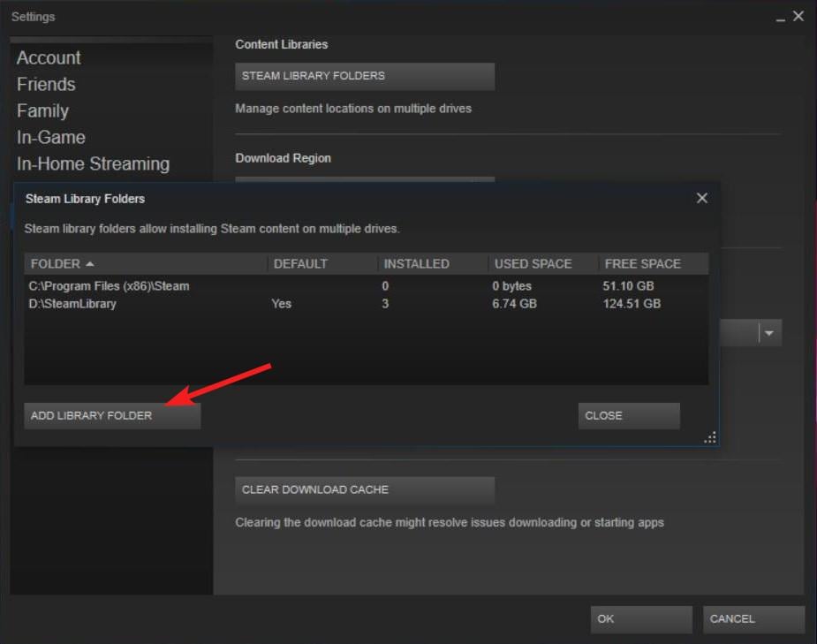The height and width of the screenshot is (644, 817).
Task: Sort by the USED SPACE column header
Action: (543, 263)
